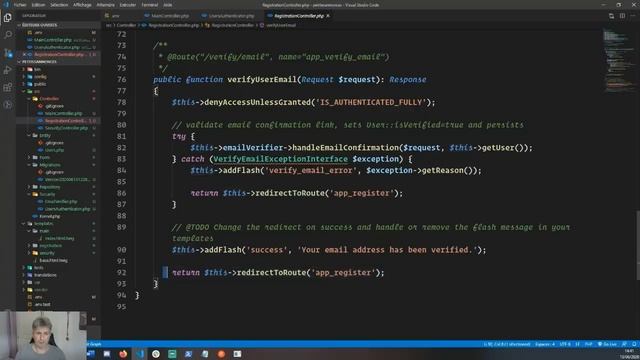Collapse the Migrations folder
The width and height of the screenshot is (640, 360).
click(x=50, y=165)
